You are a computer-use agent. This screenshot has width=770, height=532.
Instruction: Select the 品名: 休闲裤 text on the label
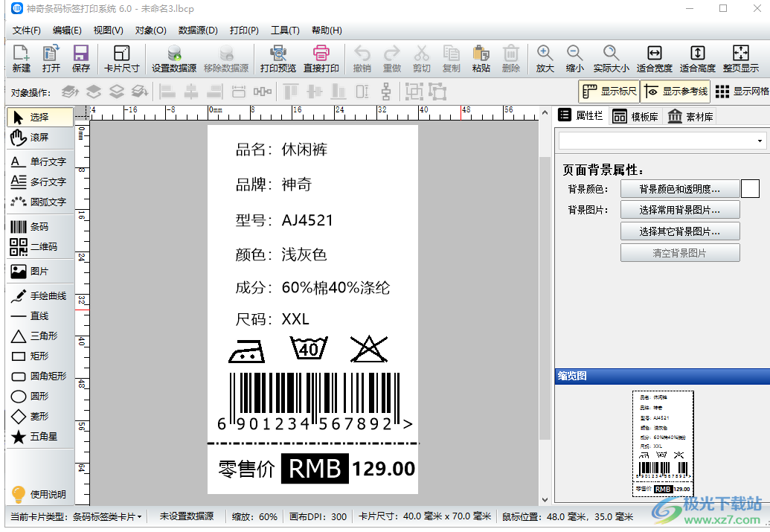click(x=281, y=150)
